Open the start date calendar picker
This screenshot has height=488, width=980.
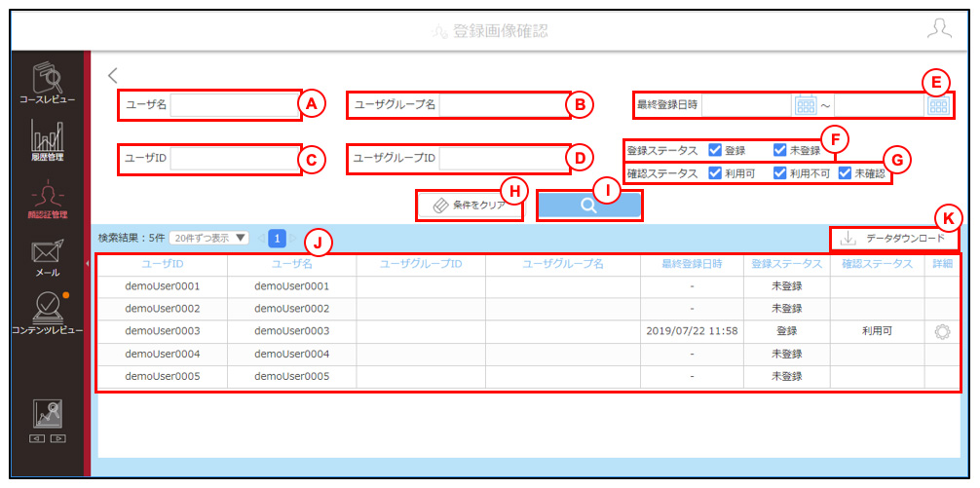click(806, 105)
